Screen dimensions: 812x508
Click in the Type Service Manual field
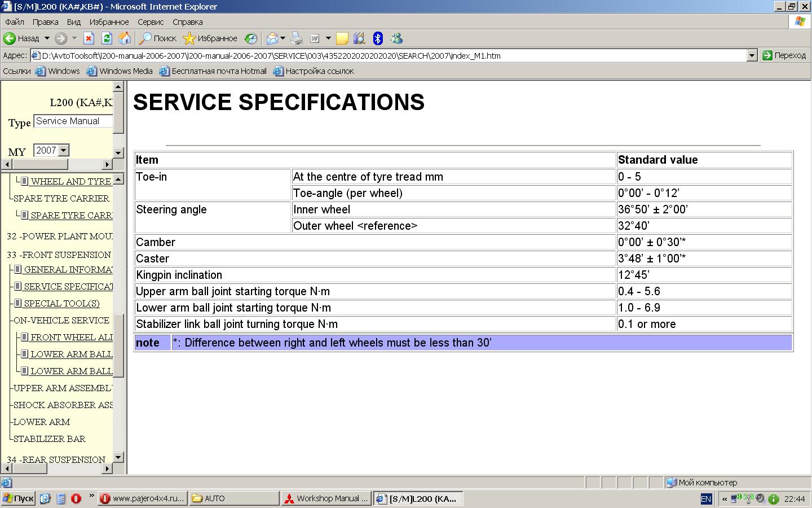73,121
